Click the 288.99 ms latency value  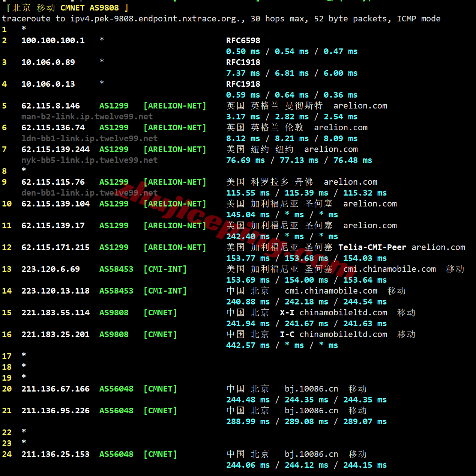pos(248,422)
